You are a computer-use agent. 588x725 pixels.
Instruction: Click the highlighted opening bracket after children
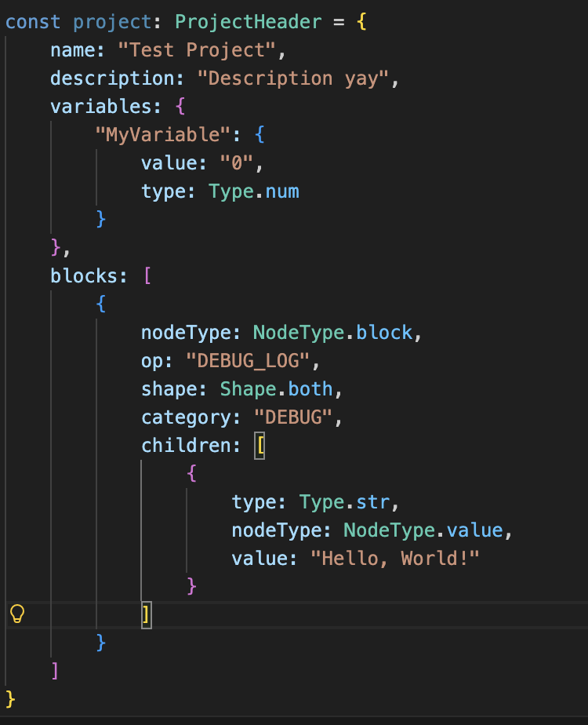pos(260,446)
